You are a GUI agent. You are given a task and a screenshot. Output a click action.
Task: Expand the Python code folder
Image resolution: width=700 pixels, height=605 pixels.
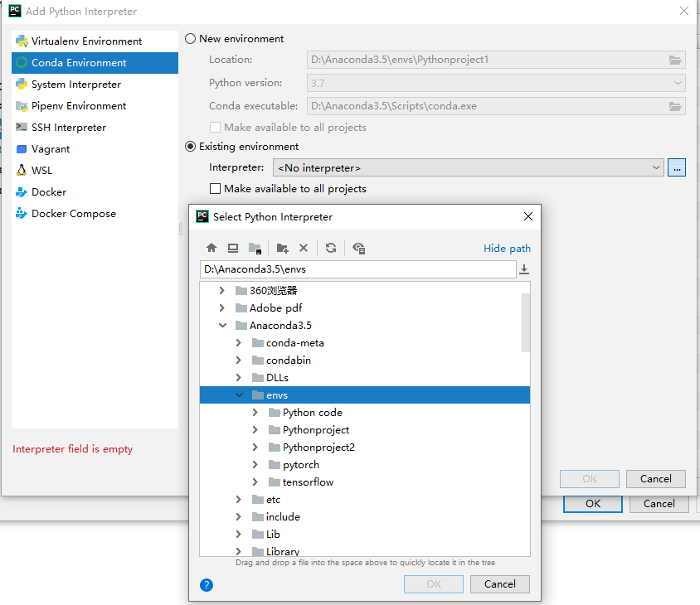[255, 412]
